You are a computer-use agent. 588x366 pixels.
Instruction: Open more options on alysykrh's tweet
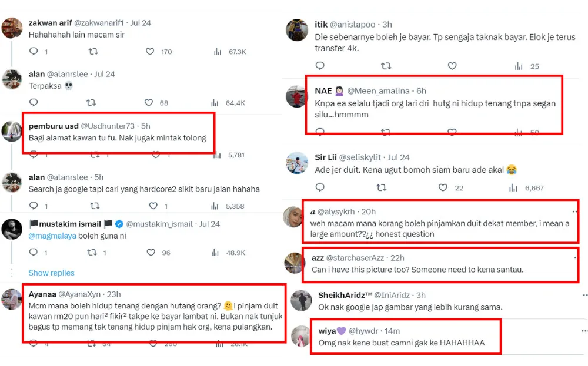(574, 210)
